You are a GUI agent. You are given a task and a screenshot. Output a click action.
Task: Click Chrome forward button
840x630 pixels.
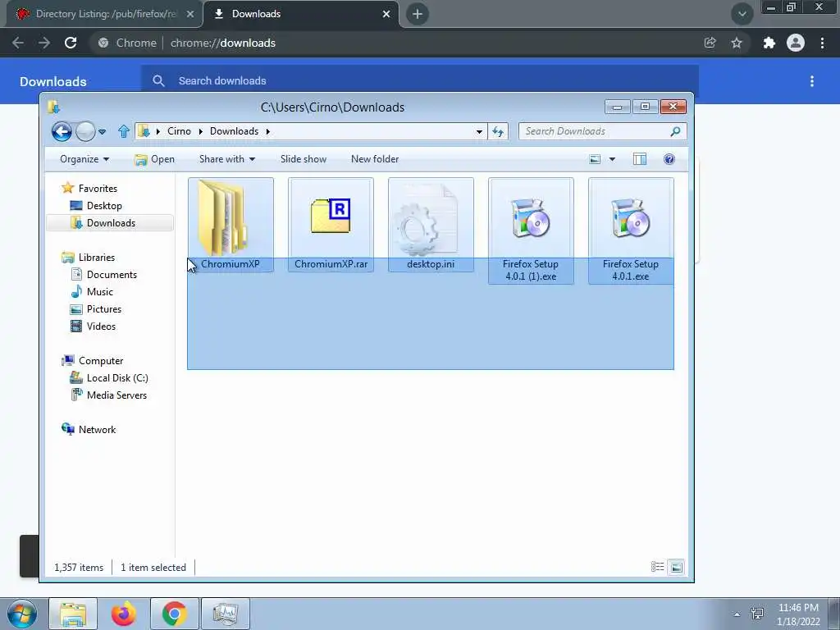click(x=44, y=43)
